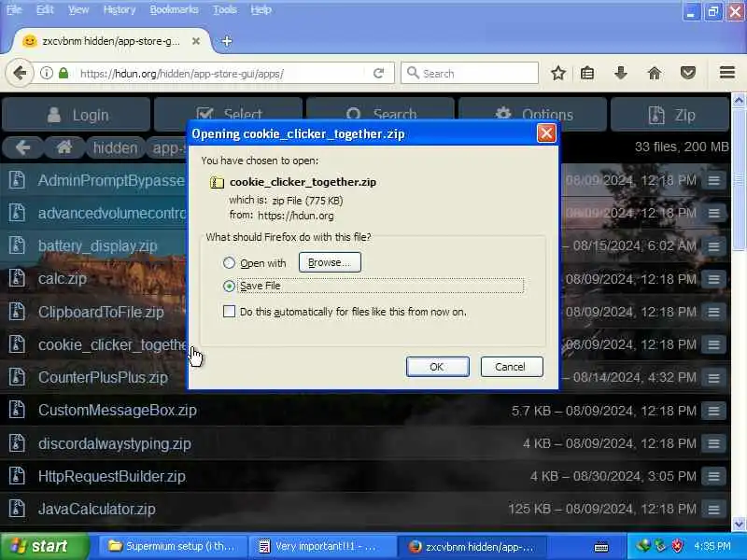Click the browser back arrow button
747x560 pixels.
20,74
